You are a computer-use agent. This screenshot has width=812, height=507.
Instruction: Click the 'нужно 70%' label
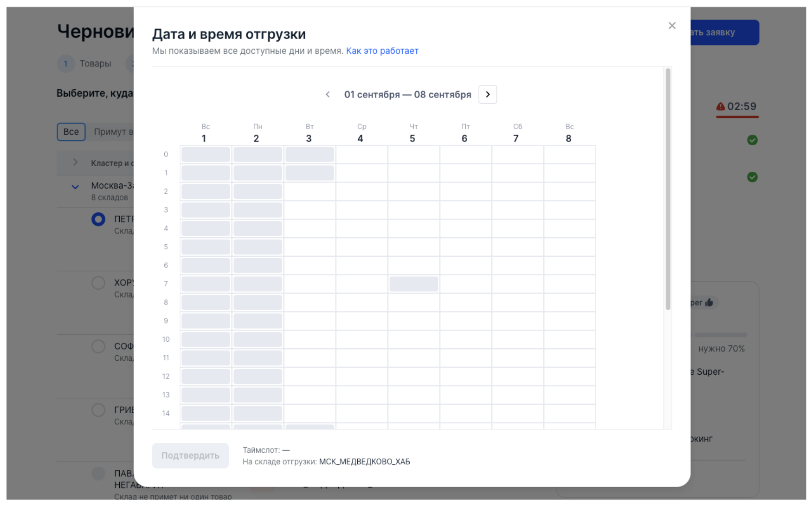[722, 349]
